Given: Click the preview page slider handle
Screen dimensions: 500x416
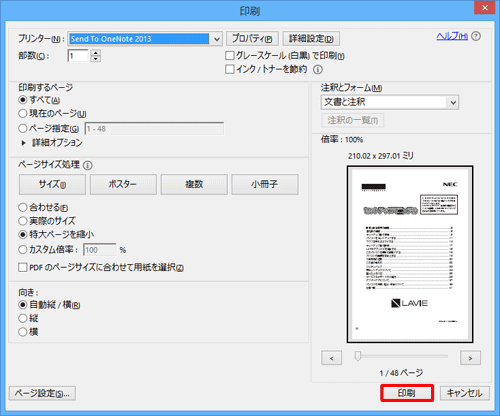Looking at the screenshot, I should click(358, 356).
